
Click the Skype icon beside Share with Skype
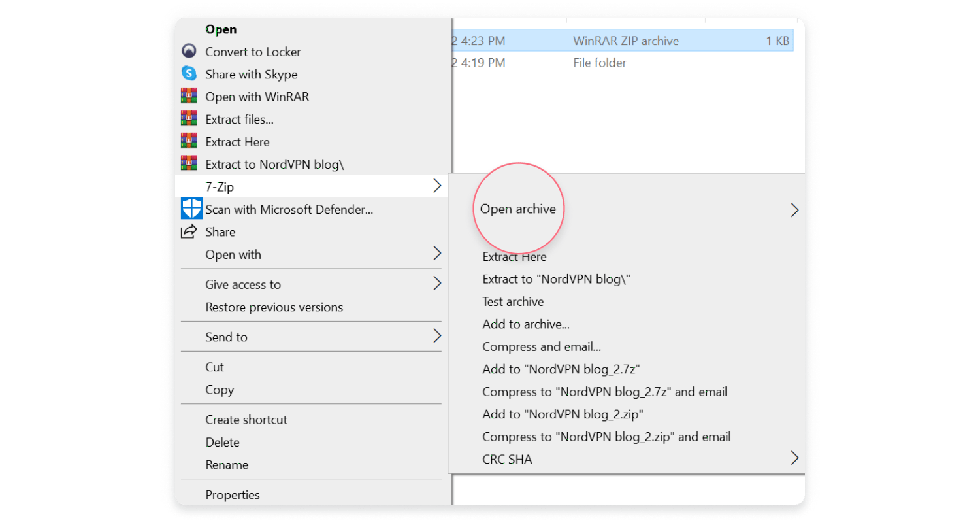(x=189, y=74)
